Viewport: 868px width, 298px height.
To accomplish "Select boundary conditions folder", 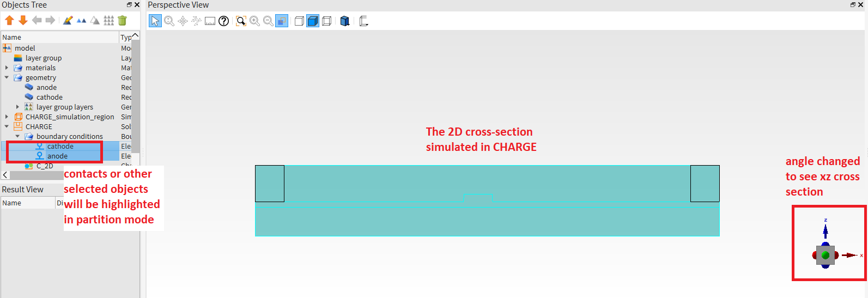I will coord(69,136).
